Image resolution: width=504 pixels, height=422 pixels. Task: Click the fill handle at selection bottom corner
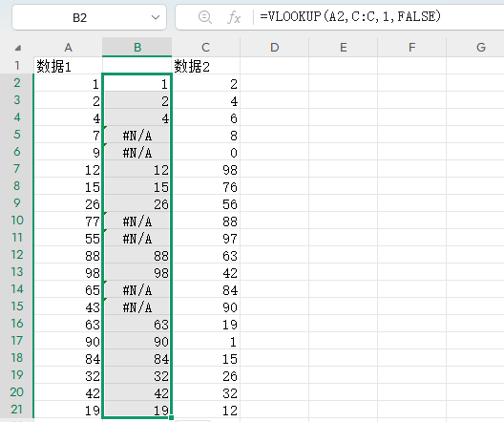(171, 417)
